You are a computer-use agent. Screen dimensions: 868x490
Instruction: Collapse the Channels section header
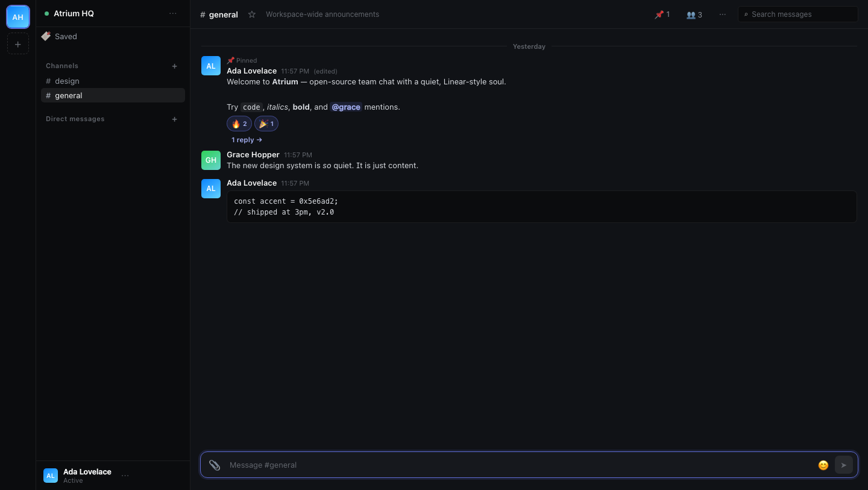pos(62,66)
